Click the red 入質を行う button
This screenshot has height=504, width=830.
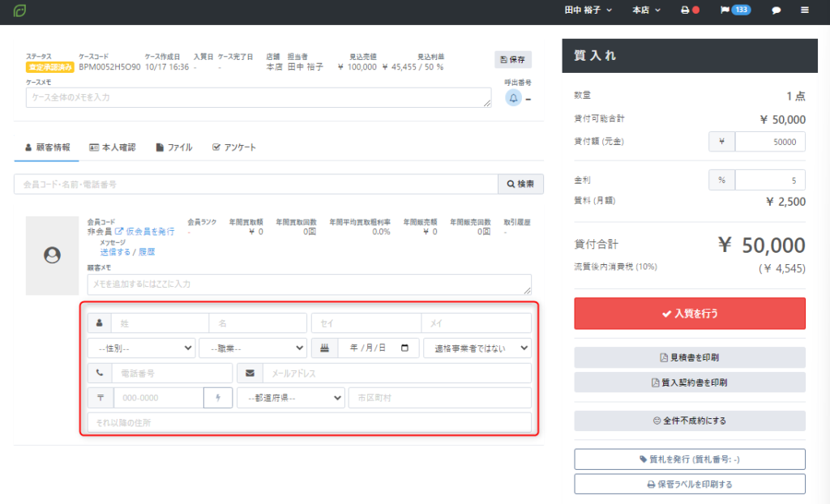tap(690, 314)
